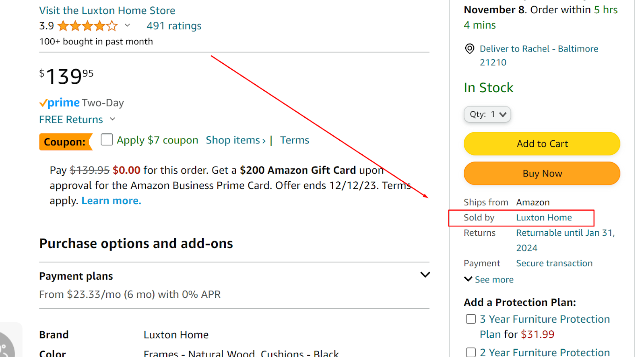Click the orange Coupon badge
This screenshot has width=644, height=357.
click(65, 142)
